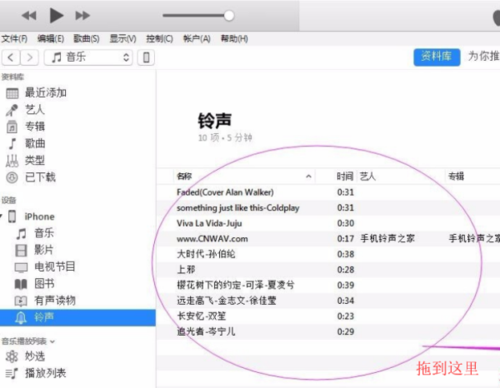Play the current track
The height and width of the screenshot is (388, 500).
click(56, 15)
